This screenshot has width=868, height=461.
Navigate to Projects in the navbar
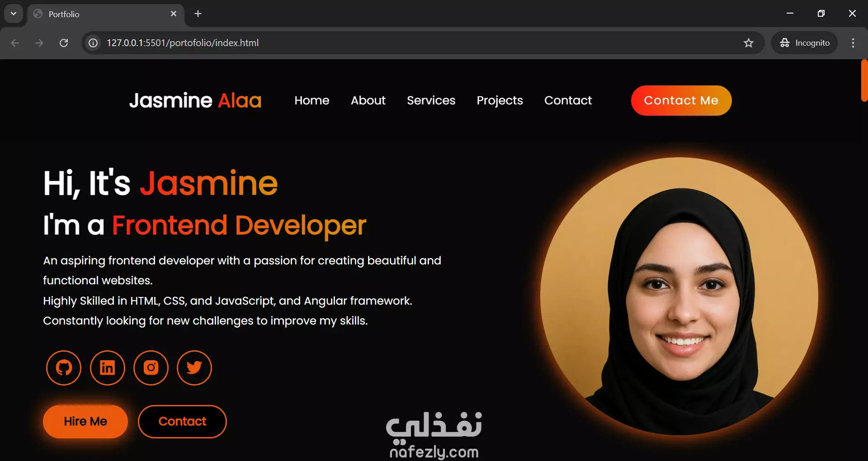(x=500, y=100)
